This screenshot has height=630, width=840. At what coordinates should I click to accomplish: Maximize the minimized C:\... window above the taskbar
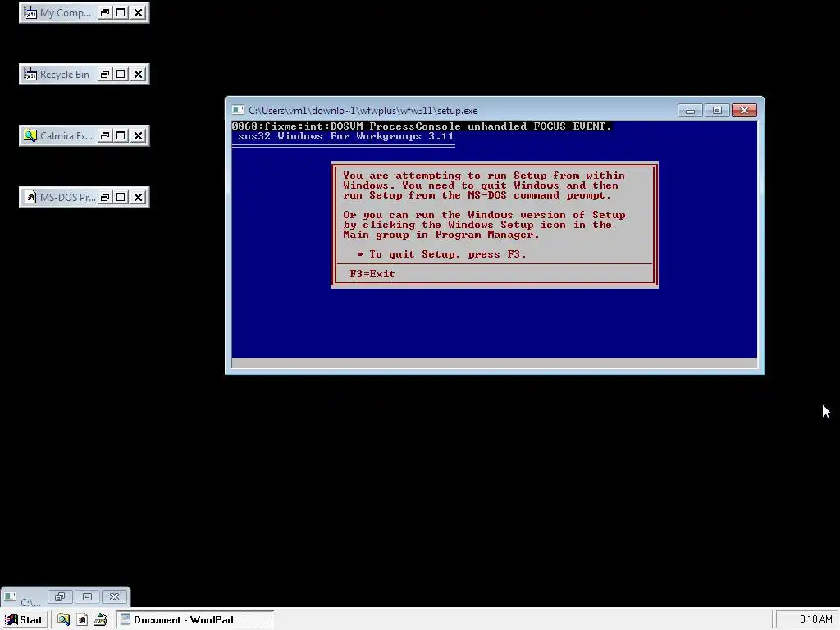[87, 597]
